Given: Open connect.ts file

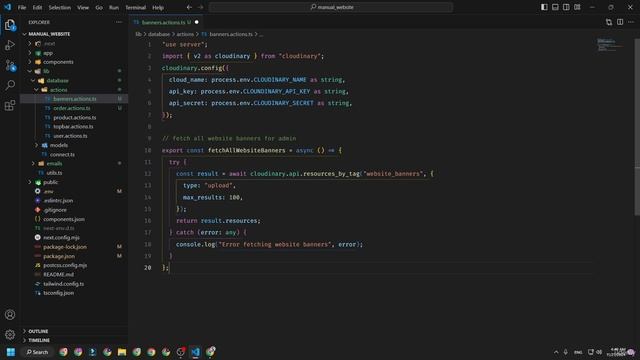Looking at the screenshot, I should 74,154.
